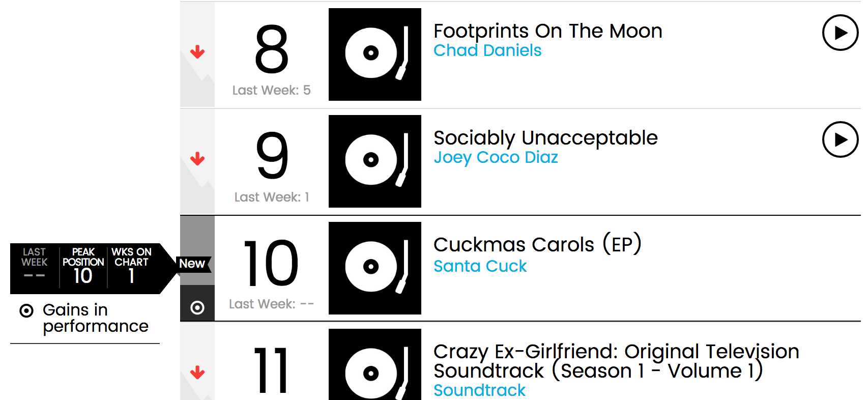Expand rank 11 with the red down arrow
This screenshot has width=868, height=400.
[x=197, y=373]
